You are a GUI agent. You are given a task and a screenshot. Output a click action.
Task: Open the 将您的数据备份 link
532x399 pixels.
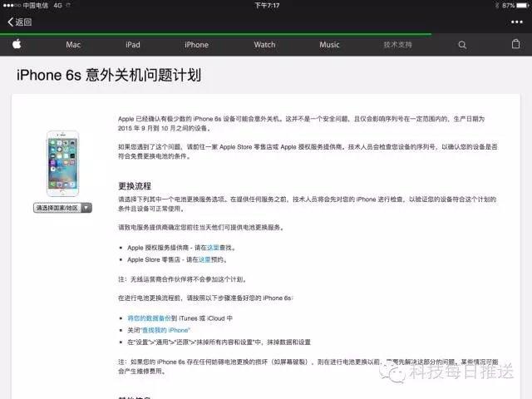tap(149, 318)
